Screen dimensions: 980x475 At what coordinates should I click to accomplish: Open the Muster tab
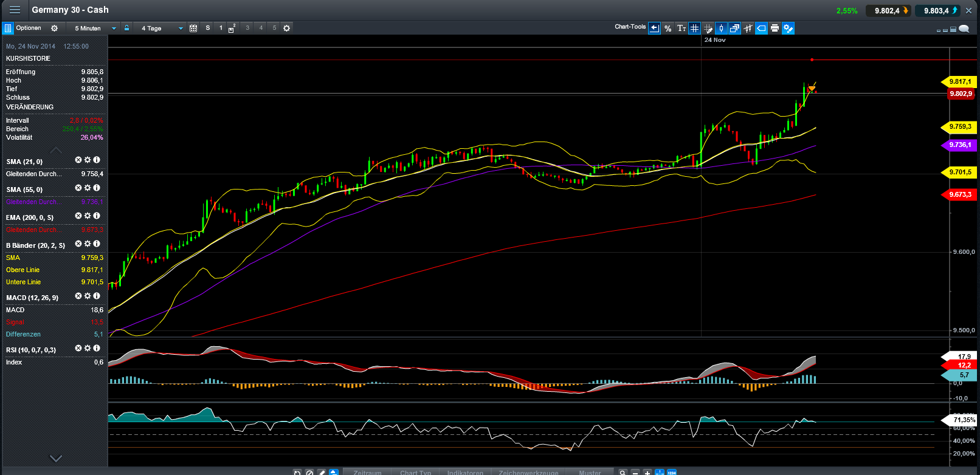(x=590, y=472)
